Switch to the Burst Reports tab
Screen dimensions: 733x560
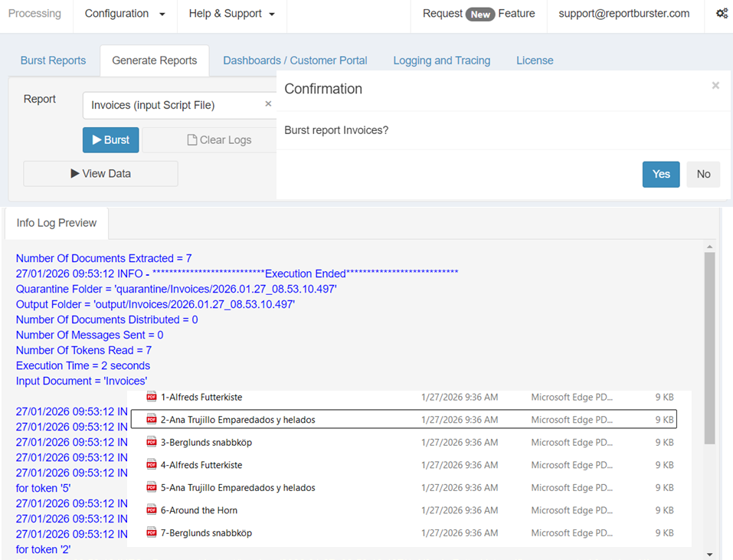coord(53,61)
